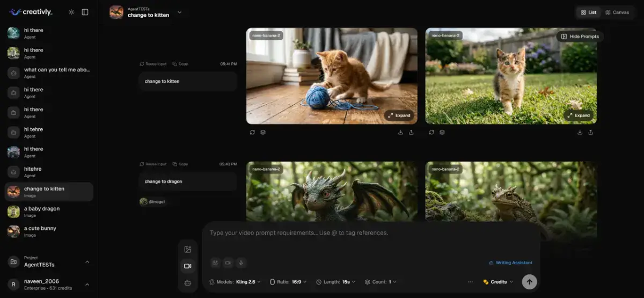The width and height of the screenshot is (644, 298).
Task: Share the calico kitten image
Action: point(591,132)
